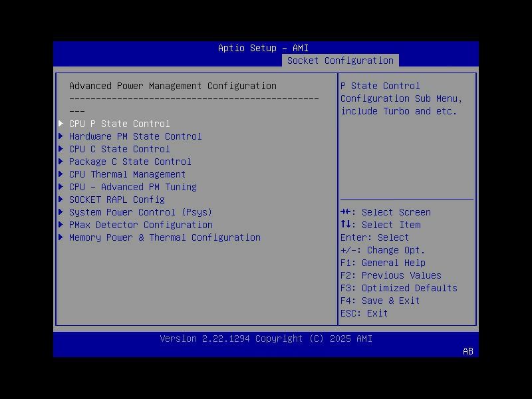This screenshot has height=399, width=532.
Task: Open CPU Thermal Management settings
Action: click(x=127, y=174)
